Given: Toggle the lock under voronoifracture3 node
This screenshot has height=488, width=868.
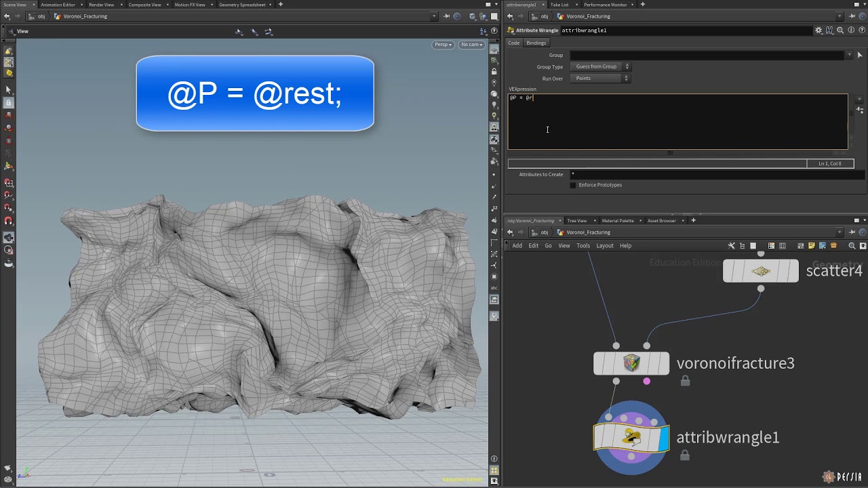Looking at the screenshot, I should (685, 381).
